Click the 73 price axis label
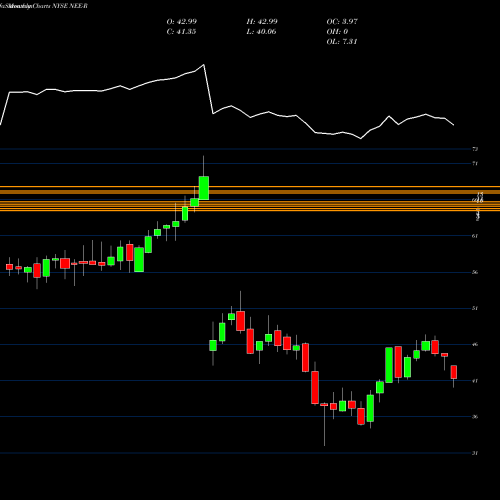Screen dimensions: 500x500 pyautogui.click(x=475, y=149)
